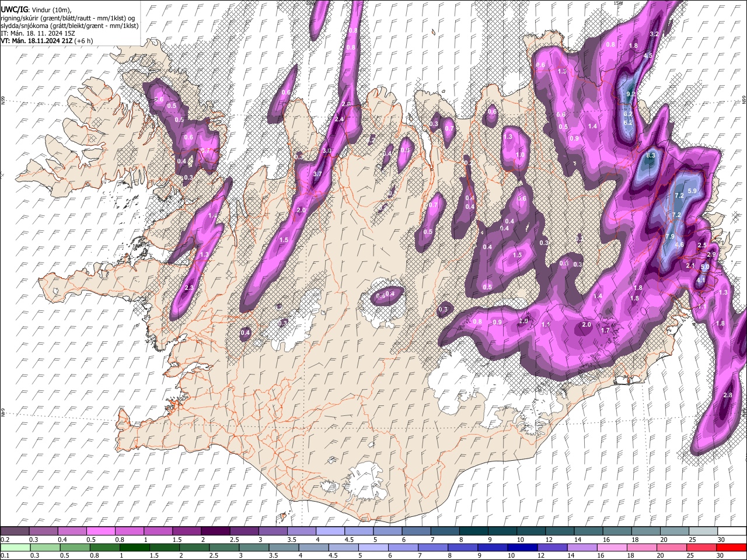
Task: Click the '7.9' precipitation value on the map
Action: (670, 236)
